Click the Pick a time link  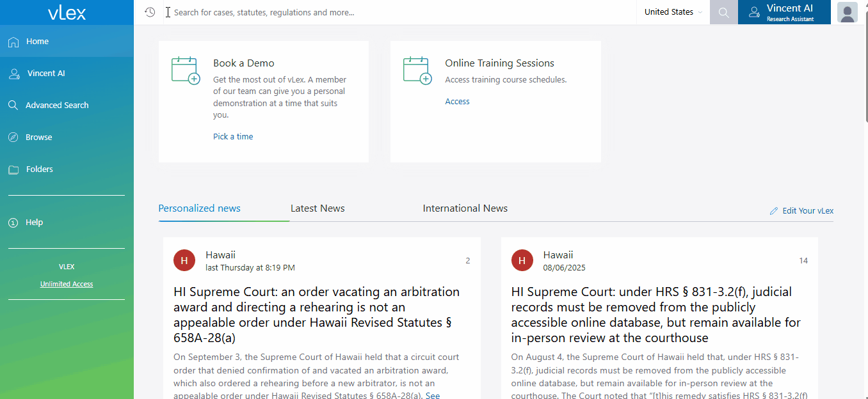click(x=233, y=137)
